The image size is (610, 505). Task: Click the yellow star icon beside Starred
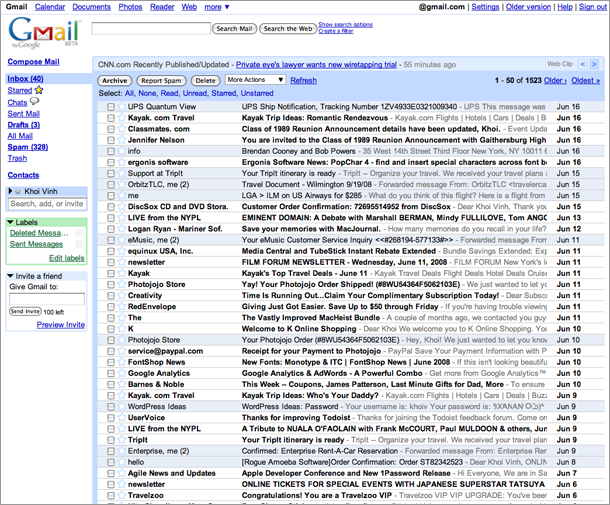[39, 90]
